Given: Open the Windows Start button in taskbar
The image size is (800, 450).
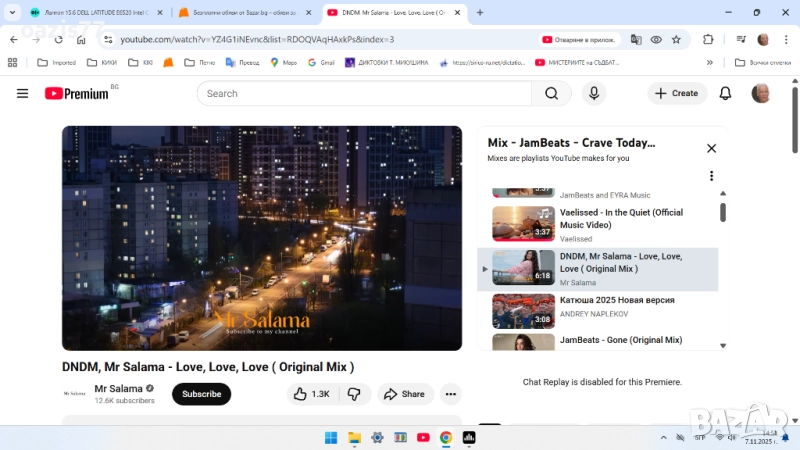Looking at the screenshot, I should pos(331,437).
